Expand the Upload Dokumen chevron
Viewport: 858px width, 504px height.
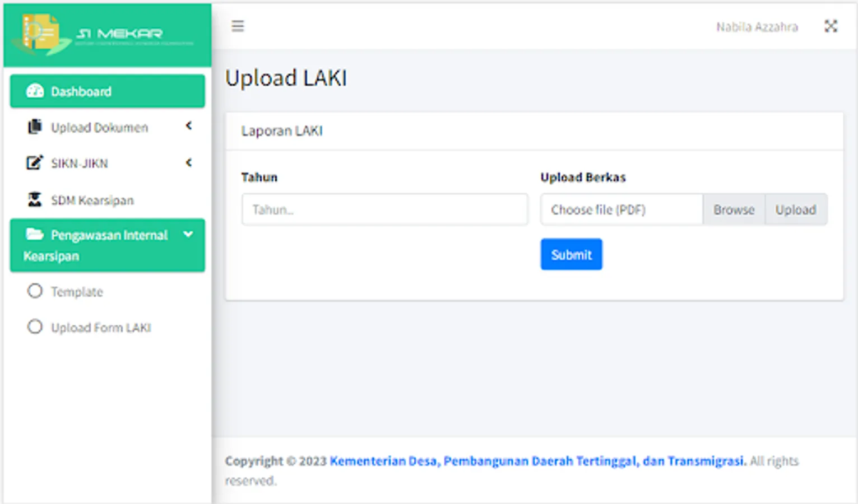point(189,126)
